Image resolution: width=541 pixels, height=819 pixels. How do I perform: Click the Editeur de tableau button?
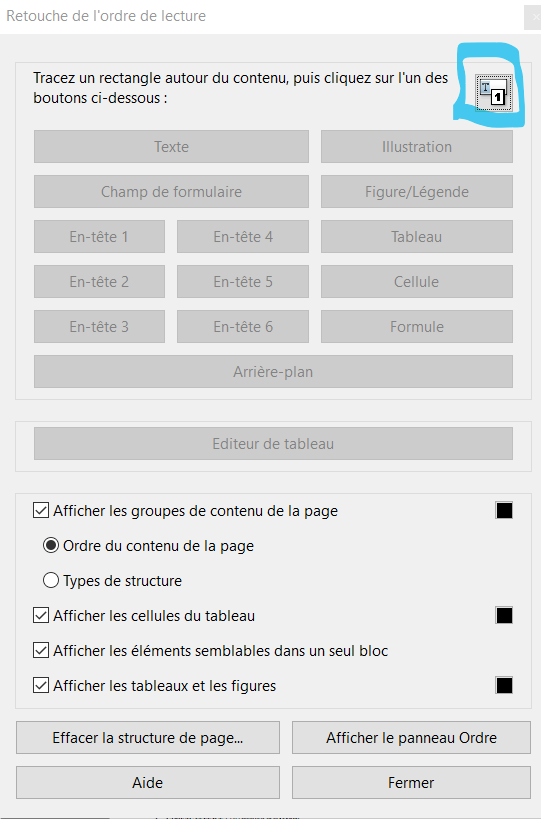coord(273,444)
